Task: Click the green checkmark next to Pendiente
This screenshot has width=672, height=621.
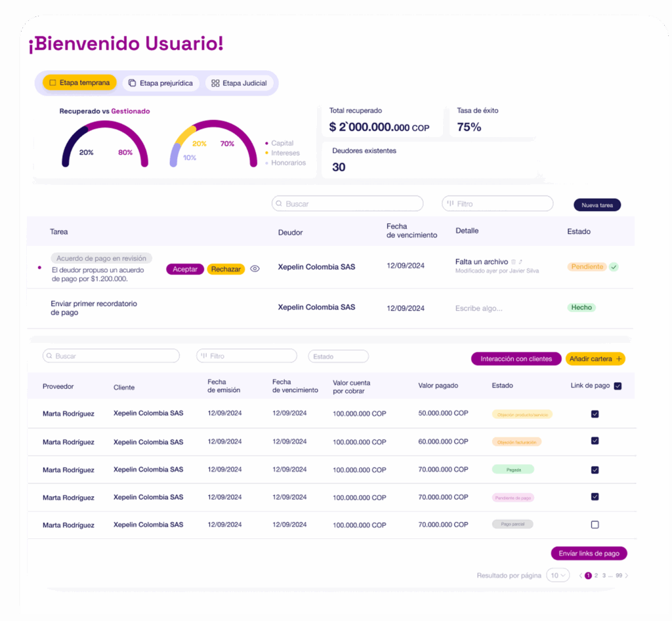Action: [x=614, y=267]
